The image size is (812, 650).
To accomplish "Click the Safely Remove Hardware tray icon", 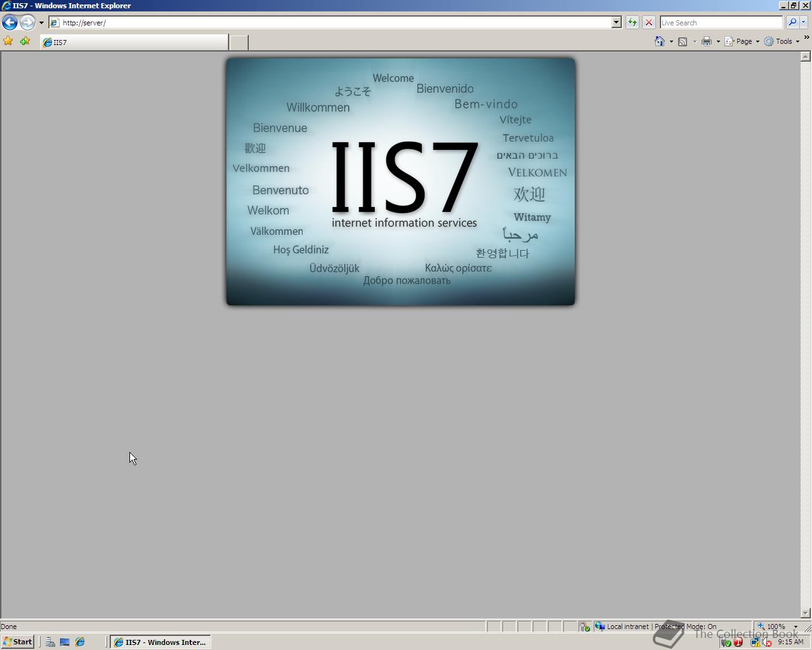I will (726, 642).
